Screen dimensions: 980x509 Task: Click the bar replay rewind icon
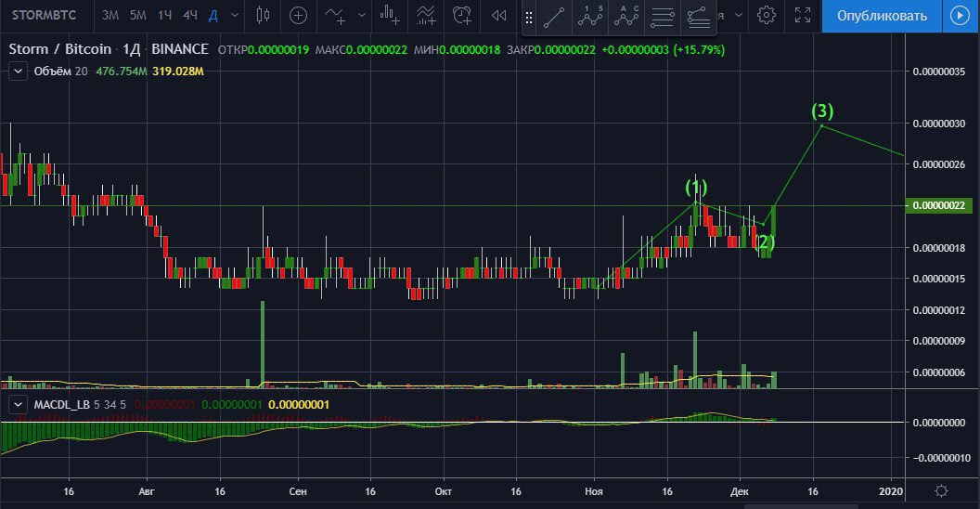point(498,15)
